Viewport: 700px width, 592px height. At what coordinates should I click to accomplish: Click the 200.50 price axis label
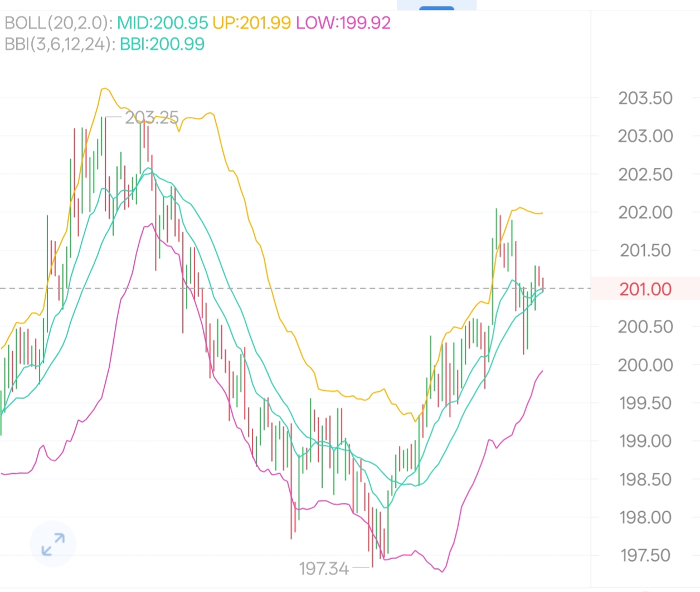tap(645, 327)
